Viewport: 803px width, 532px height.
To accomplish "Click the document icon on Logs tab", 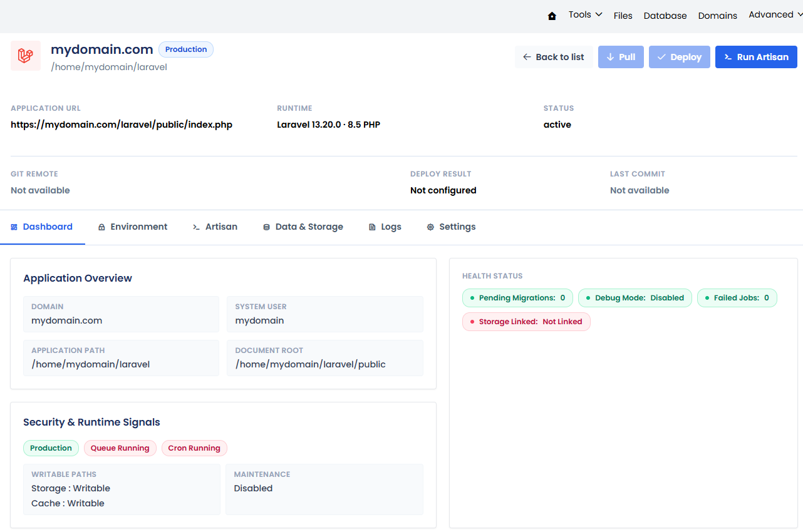I will (x=372, y=227).
